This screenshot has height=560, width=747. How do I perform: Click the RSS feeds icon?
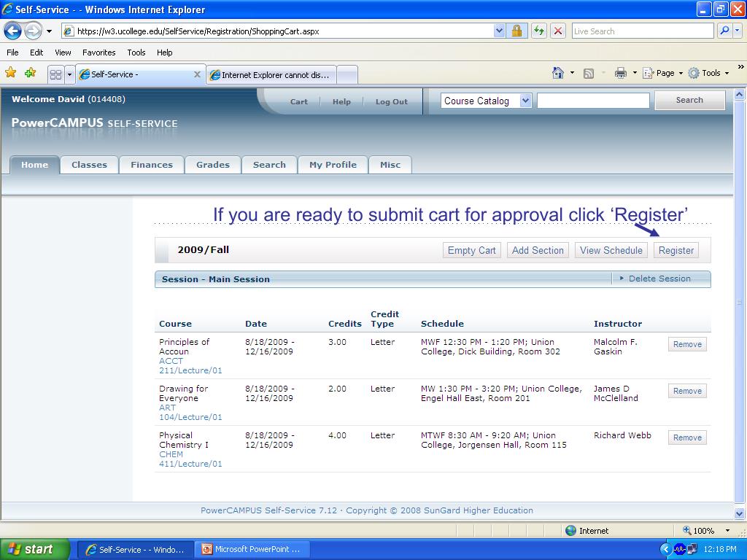[x=589, y=74]
